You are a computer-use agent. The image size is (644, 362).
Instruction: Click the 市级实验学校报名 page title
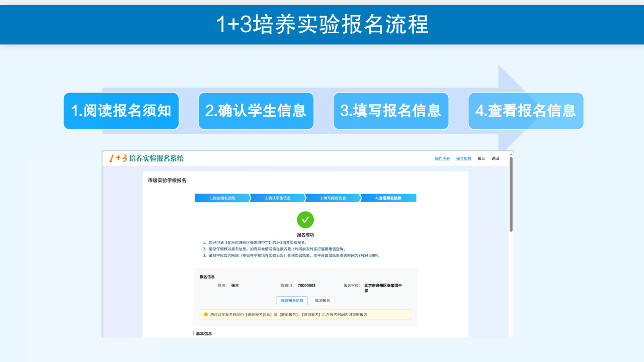[x=167, y=180]
